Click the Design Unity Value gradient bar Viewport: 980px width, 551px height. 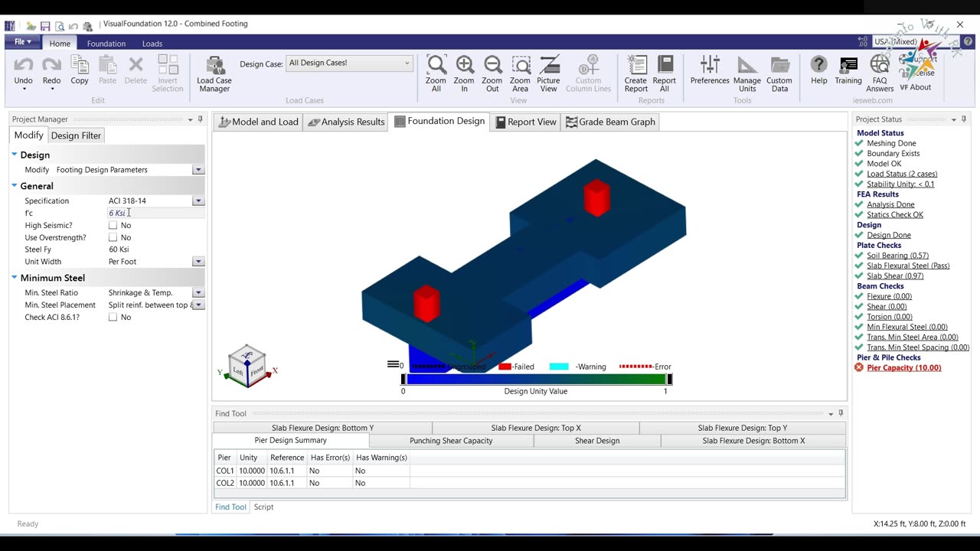click(536, 379)
